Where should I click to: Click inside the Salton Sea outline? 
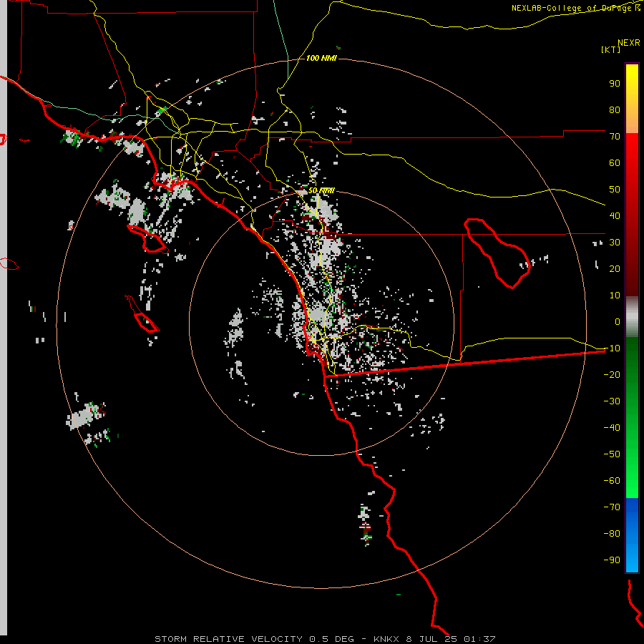click(496, 252)
